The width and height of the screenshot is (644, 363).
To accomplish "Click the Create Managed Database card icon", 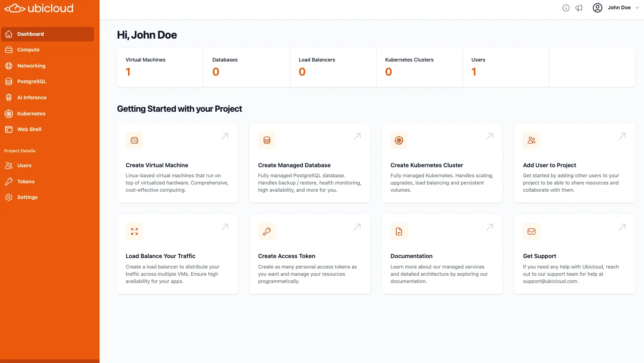I will [x=267, y=141].
